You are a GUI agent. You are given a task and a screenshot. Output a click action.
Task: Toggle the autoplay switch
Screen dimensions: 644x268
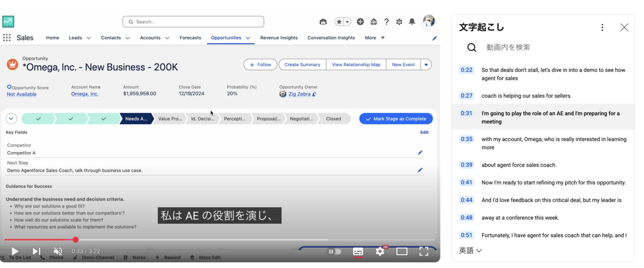pyautogui.click(x=334, y=251)
